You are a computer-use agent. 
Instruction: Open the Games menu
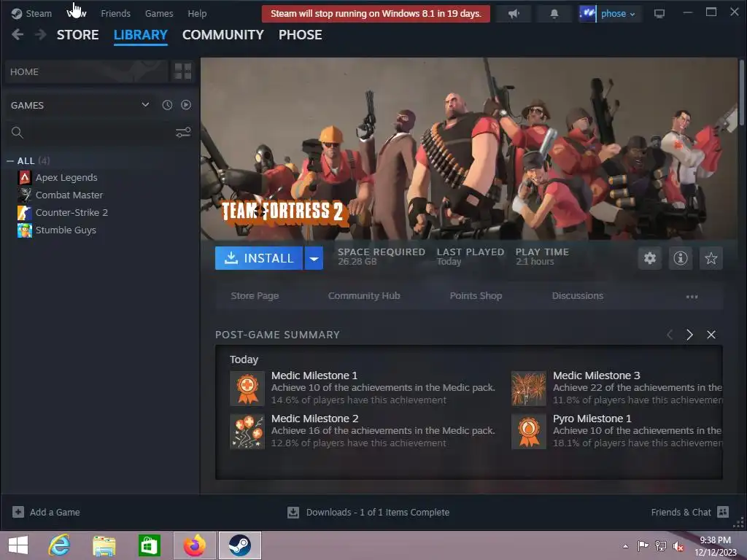point(158,13)
